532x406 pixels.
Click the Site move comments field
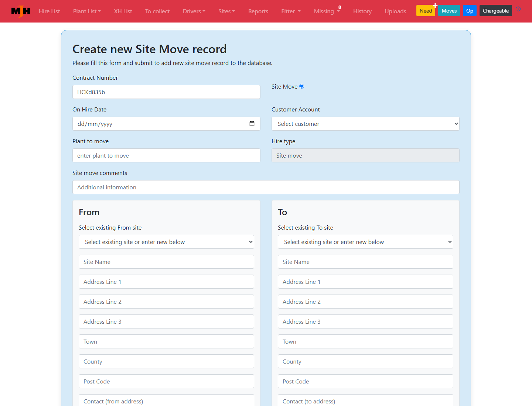[266, 187]
